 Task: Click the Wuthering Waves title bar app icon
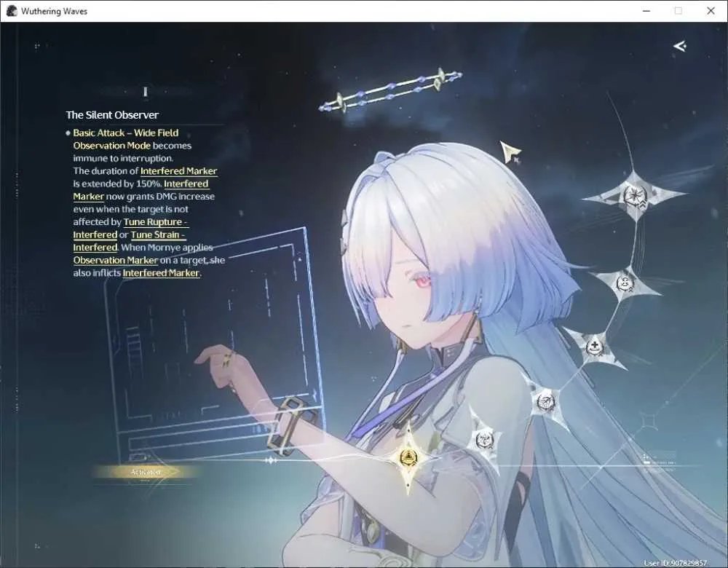[x=12, y=11]
